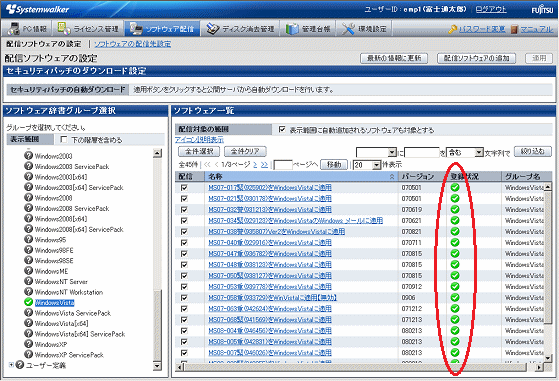
Task: Open the PC情報 tab icon
Action: pos(14,29)
